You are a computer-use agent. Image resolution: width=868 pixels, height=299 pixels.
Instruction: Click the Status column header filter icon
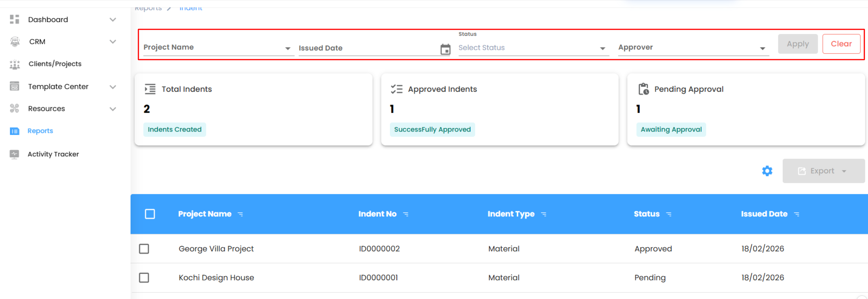pos(669,214)
